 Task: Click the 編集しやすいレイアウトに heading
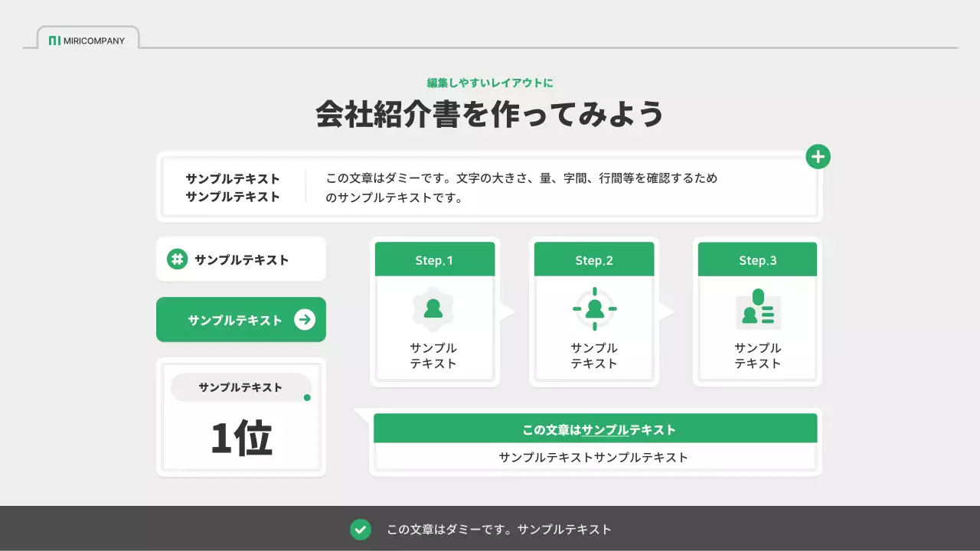click(490, 83)
